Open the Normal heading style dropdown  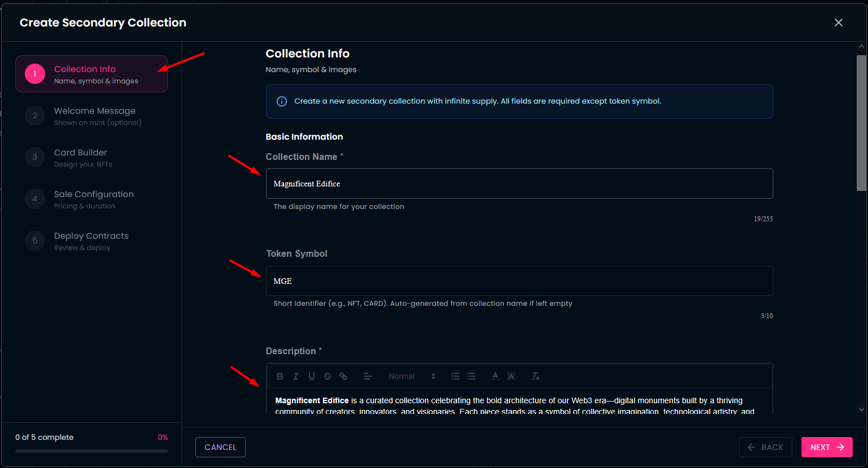(x=411, y=376)
